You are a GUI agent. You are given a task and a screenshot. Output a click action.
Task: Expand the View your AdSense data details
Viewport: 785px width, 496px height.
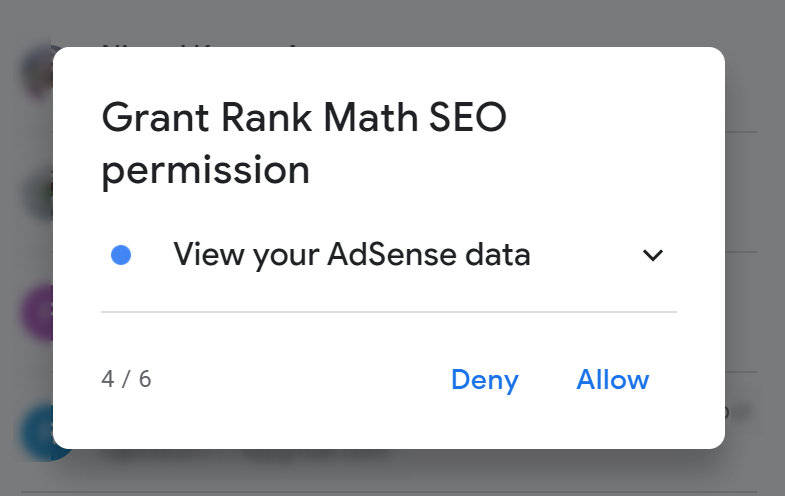(653, 255)
